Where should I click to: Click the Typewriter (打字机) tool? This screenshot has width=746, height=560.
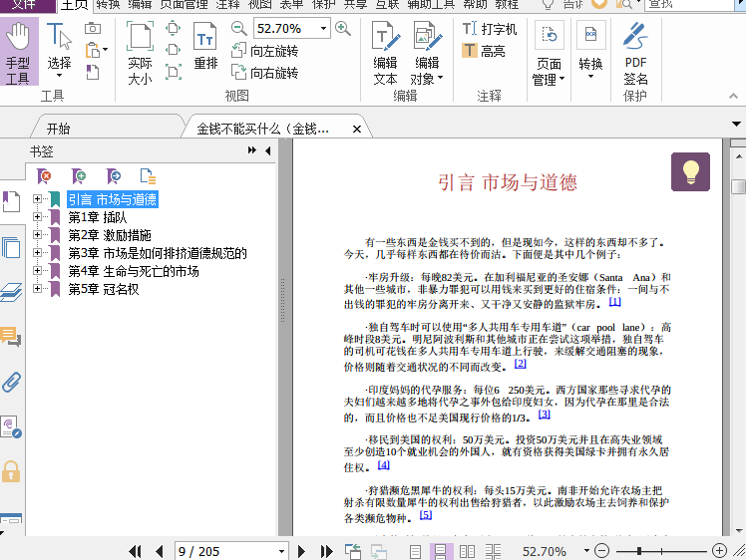[490, 30]
